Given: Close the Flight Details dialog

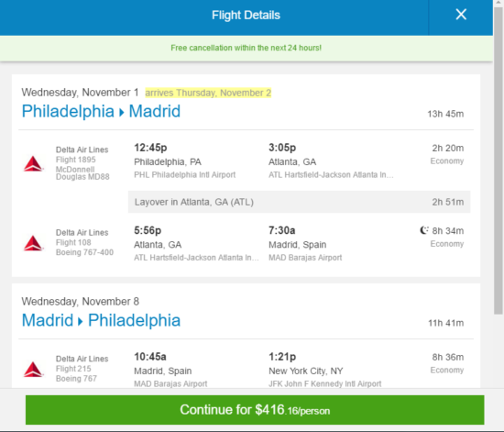Looking at the screenshot, I should coord(461,15).
